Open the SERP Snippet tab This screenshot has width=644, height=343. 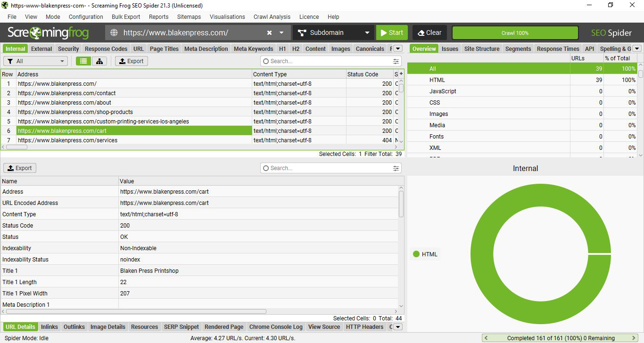click(182, 327)
